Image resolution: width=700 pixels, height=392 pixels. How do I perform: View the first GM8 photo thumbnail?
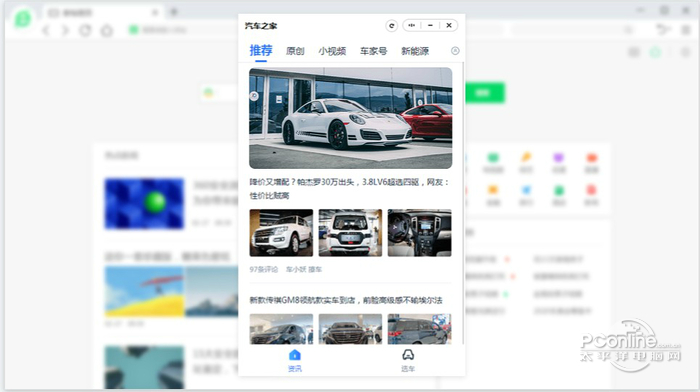pyautogui.click(x=281, y=329)
